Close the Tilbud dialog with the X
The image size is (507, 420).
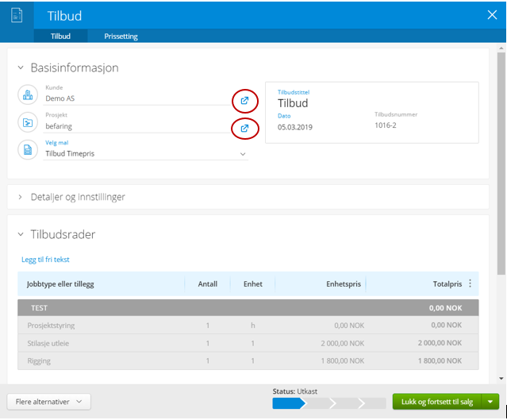tap(492, 14)
